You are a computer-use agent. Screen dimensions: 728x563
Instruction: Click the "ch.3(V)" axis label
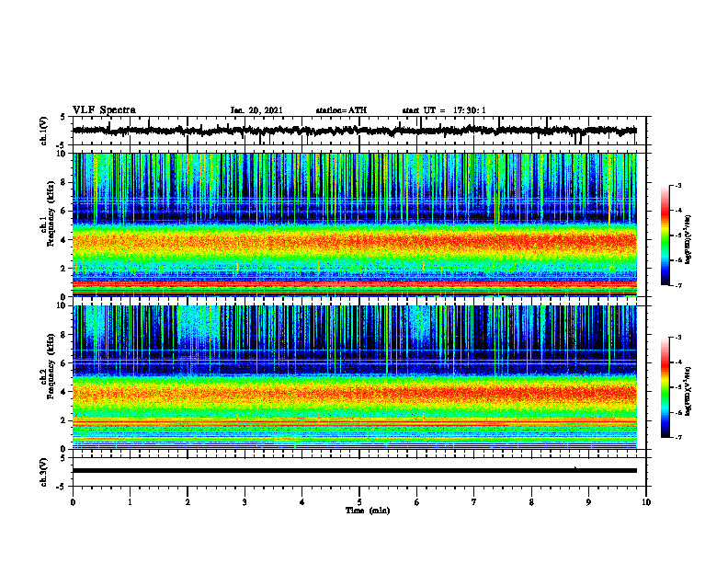point(44,472)
